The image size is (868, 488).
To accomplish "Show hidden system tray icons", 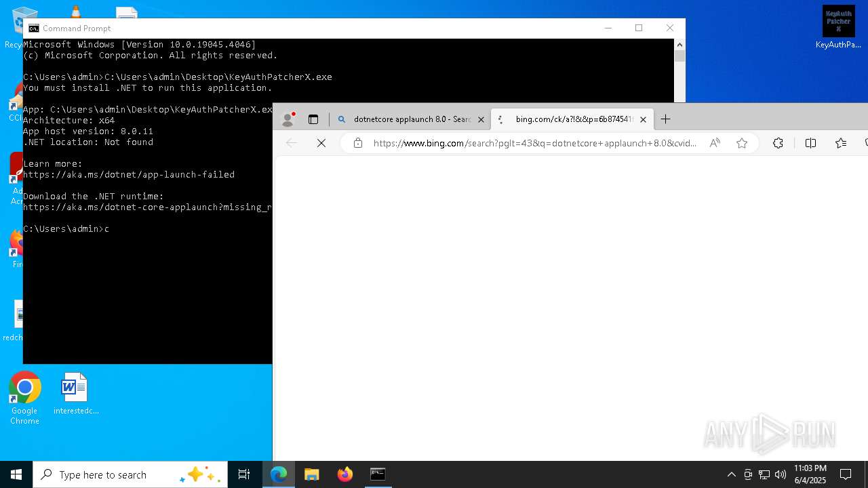I will click(x=731, y=474).
